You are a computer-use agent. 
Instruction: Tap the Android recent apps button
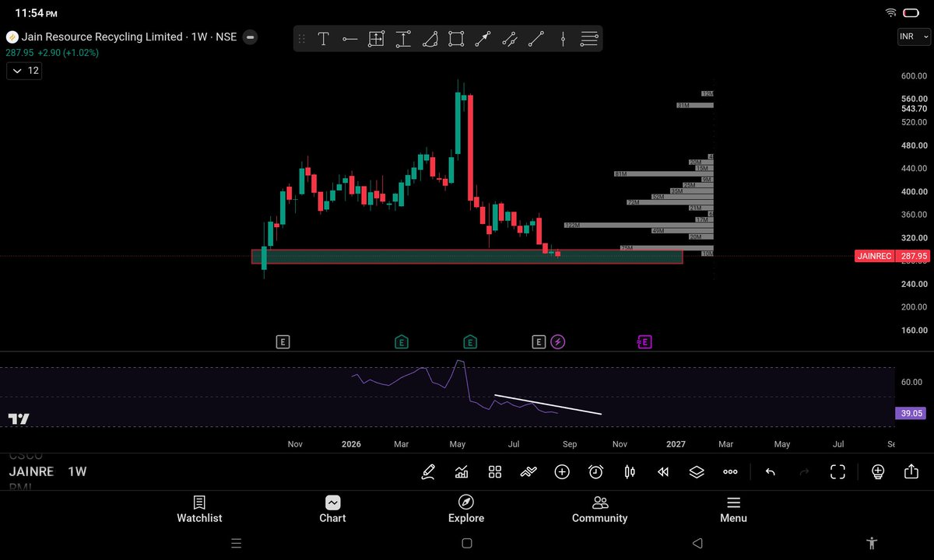pyautogui.click(x=237, y=543)
